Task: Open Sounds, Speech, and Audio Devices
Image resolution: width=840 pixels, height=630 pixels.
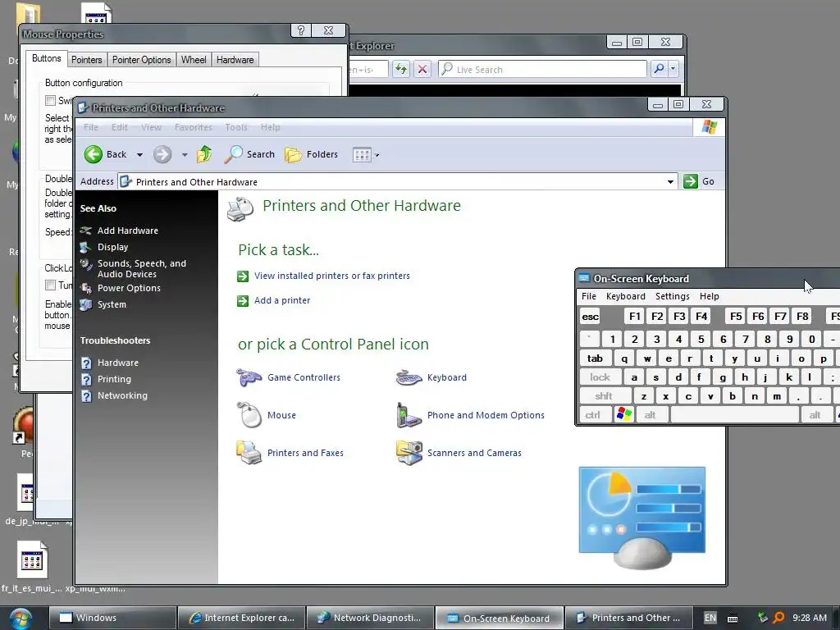Action: [141, 268]
